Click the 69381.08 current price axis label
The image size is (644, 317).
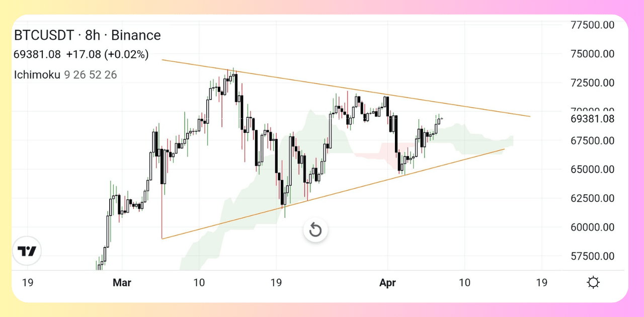tap(593, 119)
